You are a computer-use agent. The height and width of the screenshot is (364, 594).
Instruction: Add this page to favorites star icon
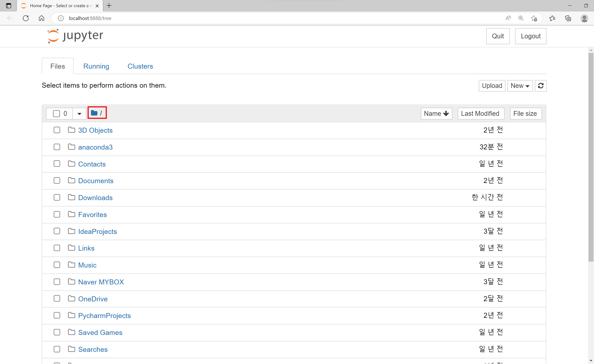click(x=534, y=18)
